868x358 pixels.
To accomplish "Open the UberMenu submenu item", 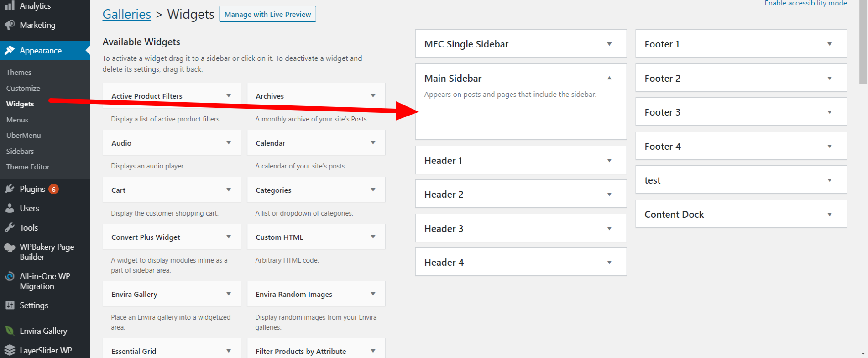I will tap(24, 135).
